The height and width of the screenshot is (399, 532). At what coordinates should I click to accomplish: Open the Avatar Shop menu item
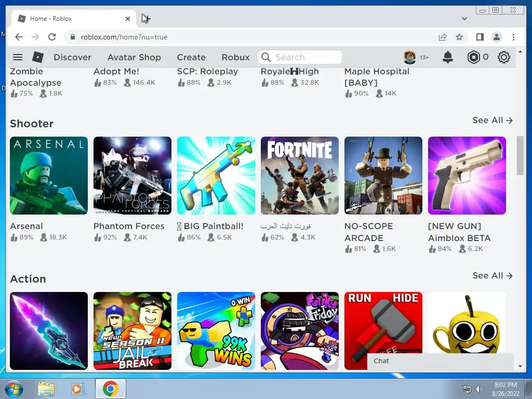point(134,57)
